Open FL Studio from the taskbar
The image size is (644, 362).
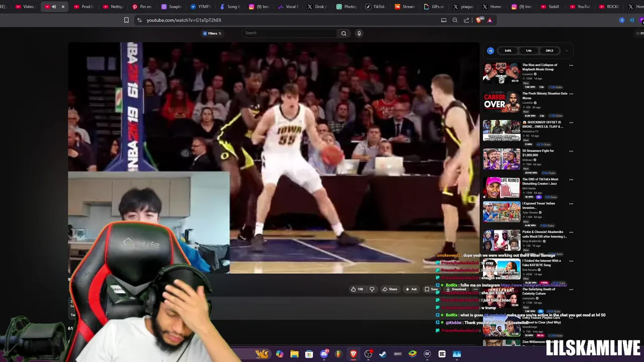coord(339,354)
